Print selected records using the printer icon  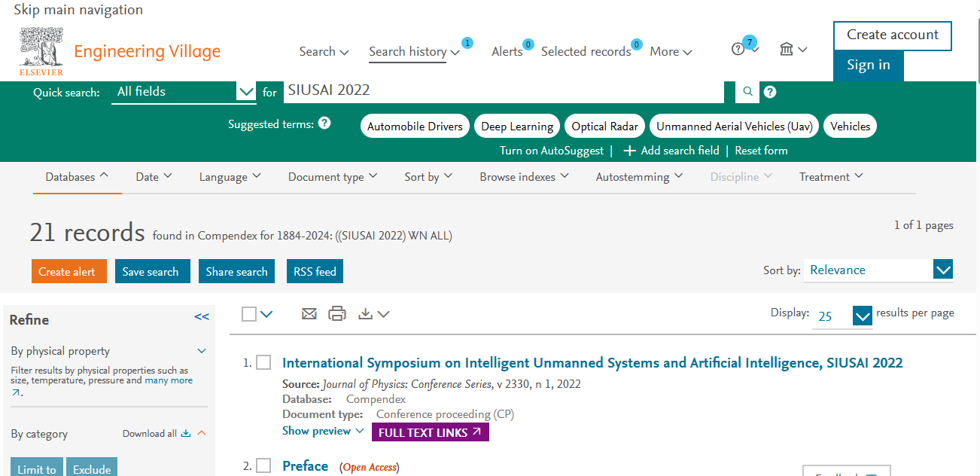[337, 314]
